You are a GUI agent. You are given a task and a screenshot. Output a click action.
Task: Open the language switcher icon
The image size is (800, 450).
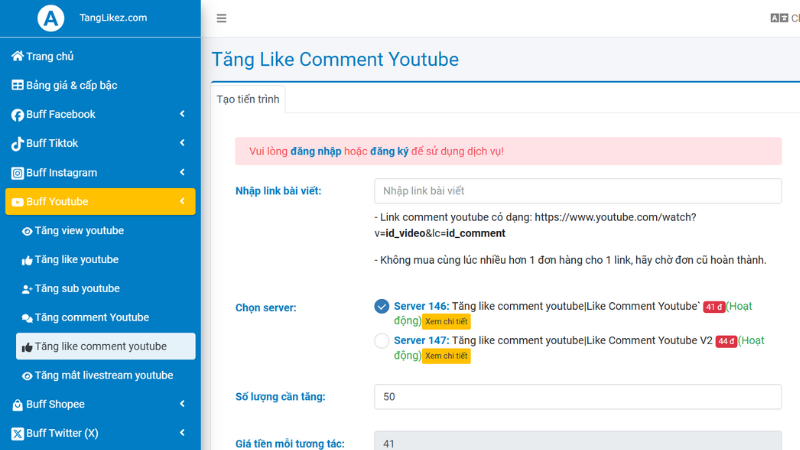tap(779, 18)
